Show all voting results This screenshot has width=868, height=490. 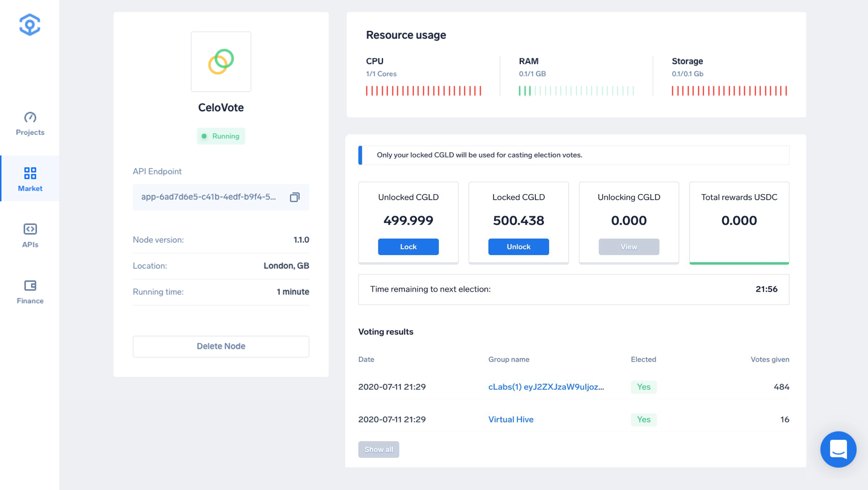click(x=379, y=450)
